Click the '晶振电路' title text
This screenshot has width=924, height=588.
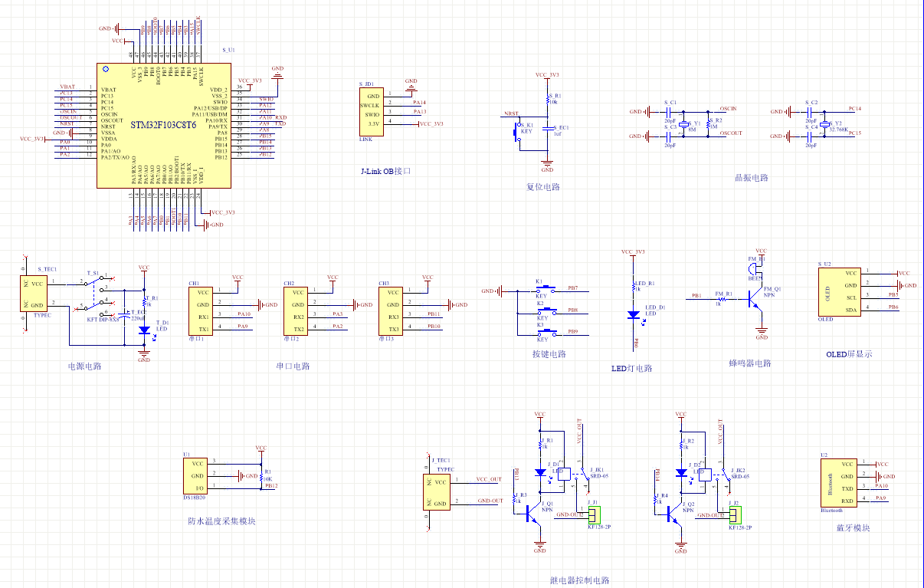tap(751, 178)
